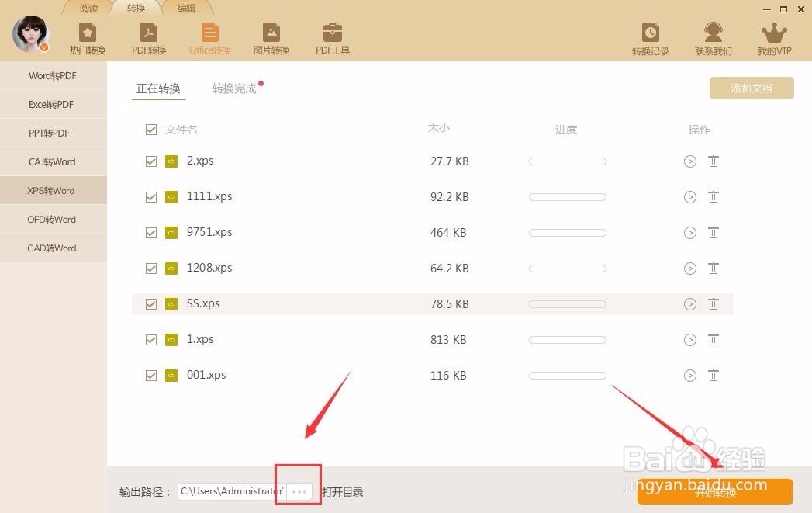Image resolution: width=812 pixels, height=513 pixels.
Task: Start converting SS.xps via its play icon
Action: click(x=690, y=303)
